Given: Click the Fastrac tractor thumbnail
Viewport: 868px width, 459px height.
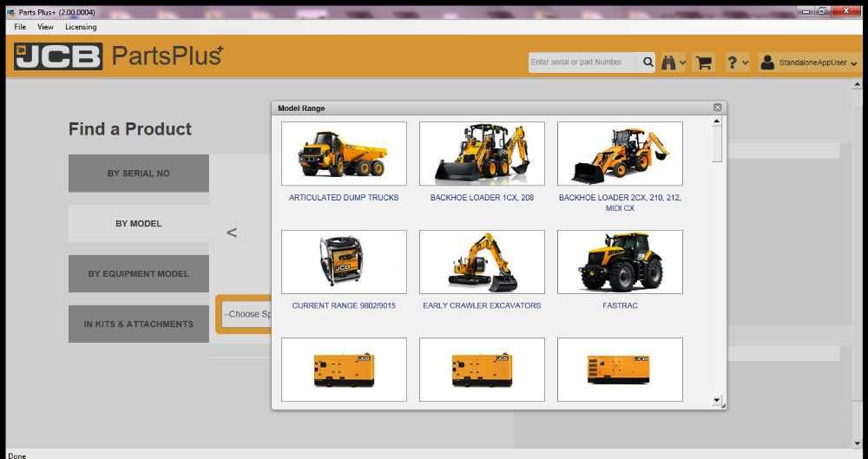Looking at the screenshot, I should pyautogui.click(x=620, y=262).
